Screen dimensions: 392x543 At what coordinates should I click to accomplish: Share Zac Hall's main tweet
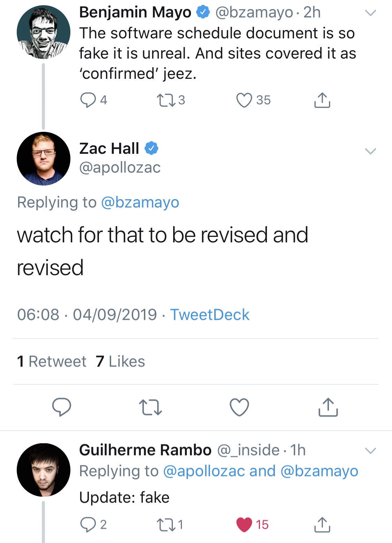pyautogui.click(x=328, y=407)
